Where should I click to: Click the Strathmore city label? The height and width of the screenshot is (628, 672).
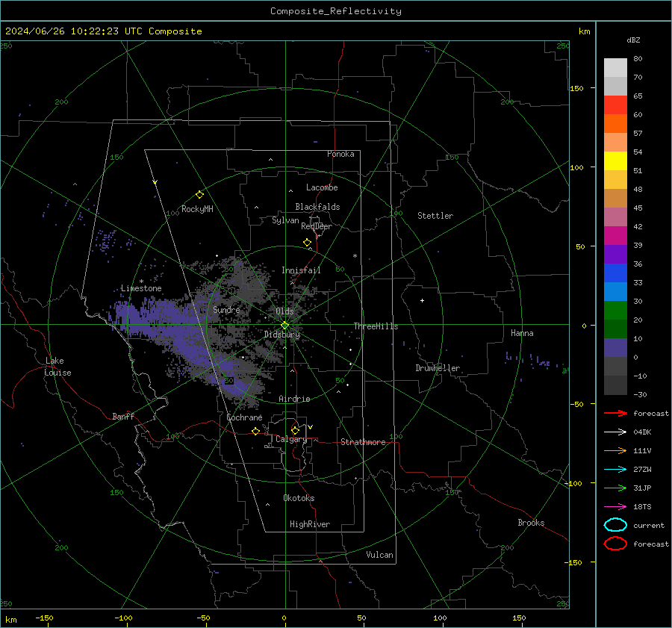[x=363, y=442]
